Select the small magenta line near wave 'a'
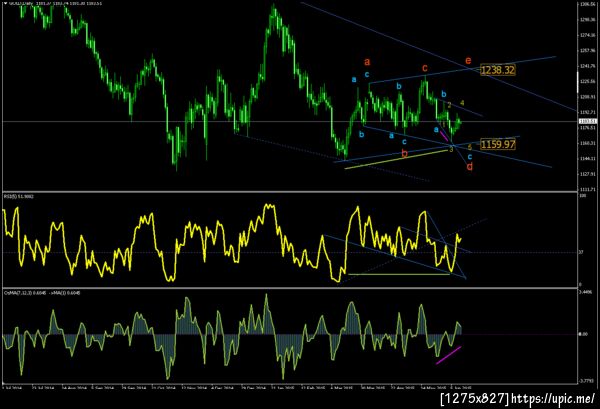 click(444, 136)
